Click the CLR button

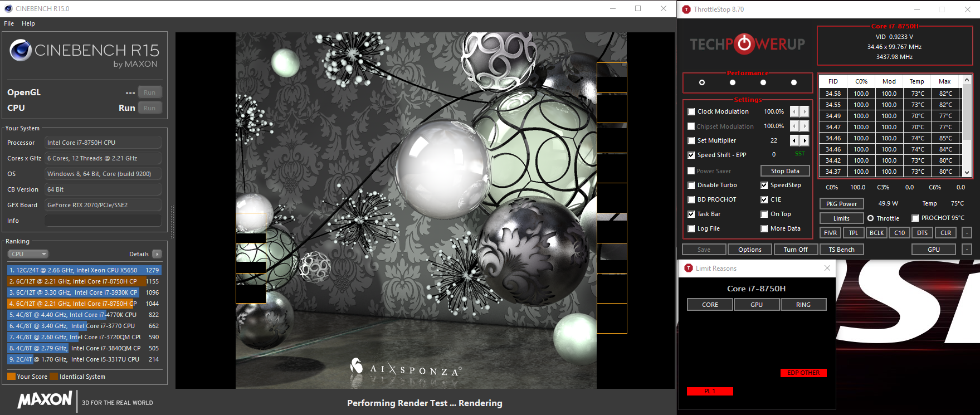[x=946, y=233]
